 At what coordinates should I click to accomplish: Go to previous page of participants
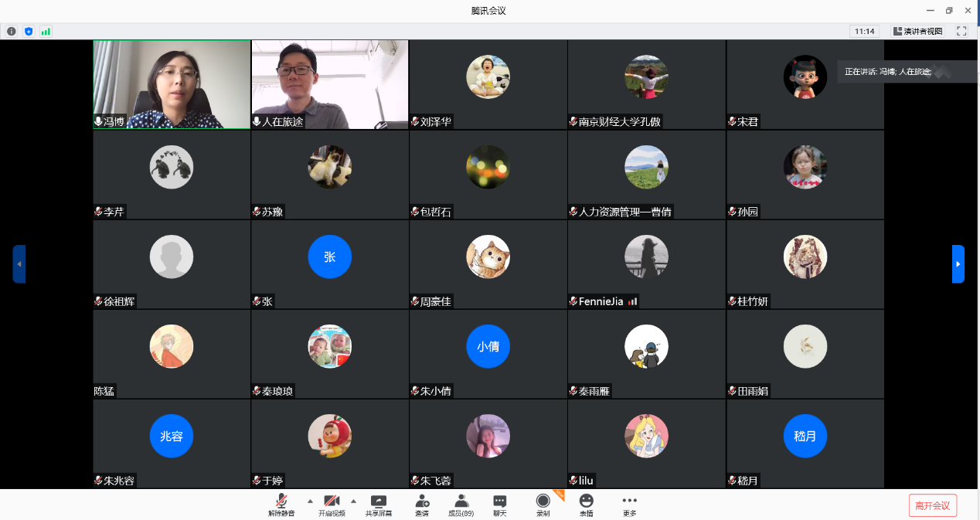point(19,264)
